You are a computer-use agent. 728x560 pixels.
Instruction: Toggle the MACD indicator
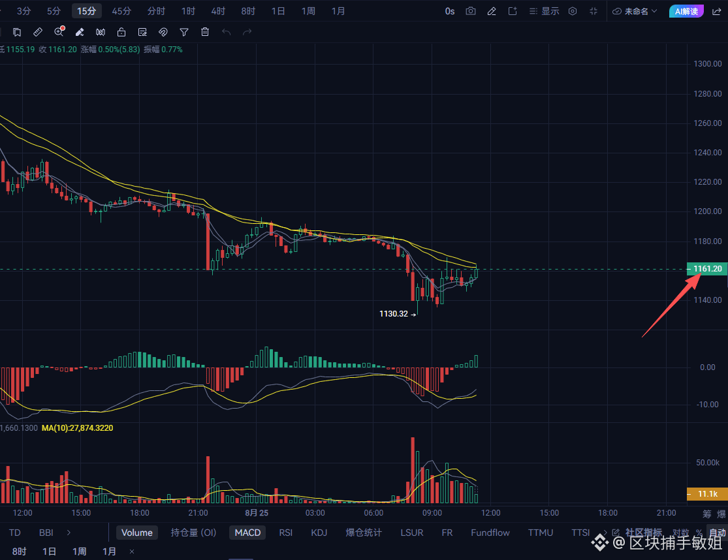pos(247,533)
